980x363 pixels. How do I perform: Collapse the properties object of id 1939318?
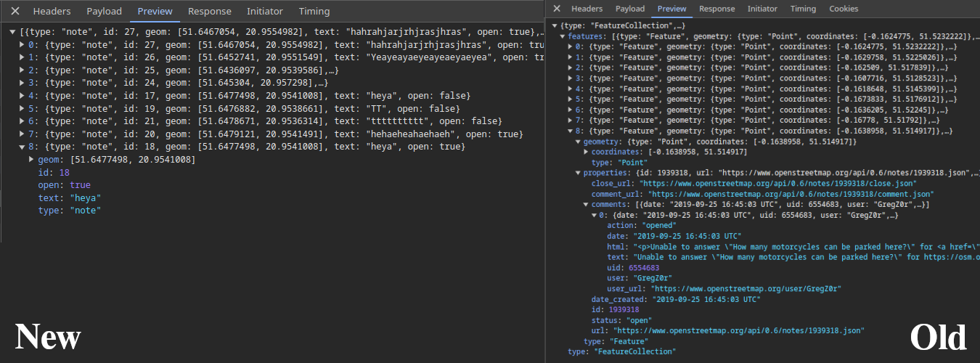pos(578,173)
